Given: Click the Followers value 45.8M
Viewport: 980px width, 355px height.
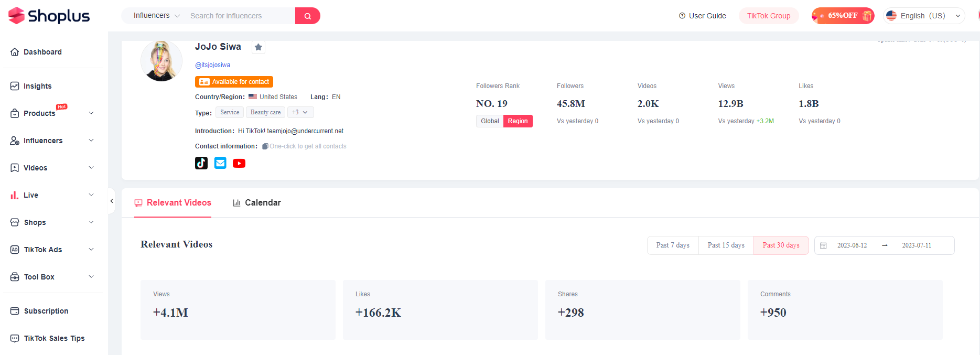Looking at the screenshot, I should point(571,104).
